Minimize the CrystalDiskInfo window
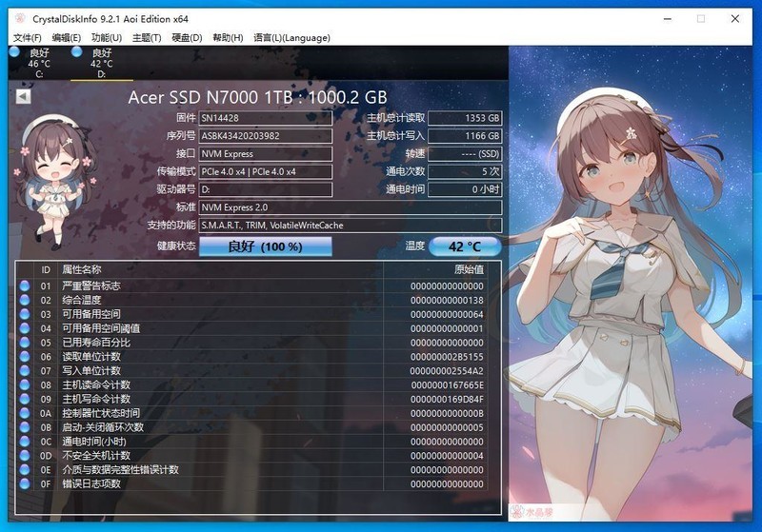 (668, 19)
